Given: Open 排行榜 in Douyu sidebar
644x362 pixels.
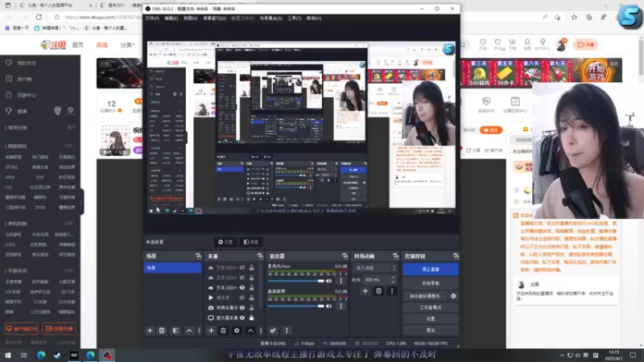Looking at the screenshot, I should coord(24,79).
